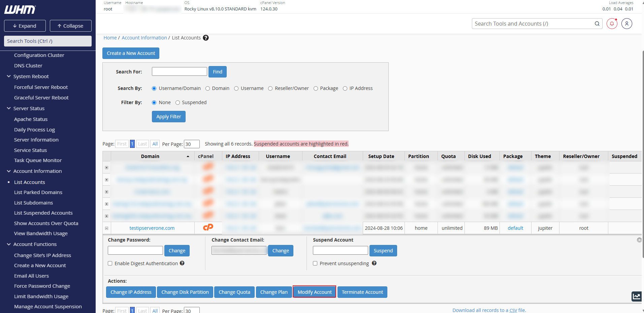Select Username/Domain search option

tap(154, 88)
